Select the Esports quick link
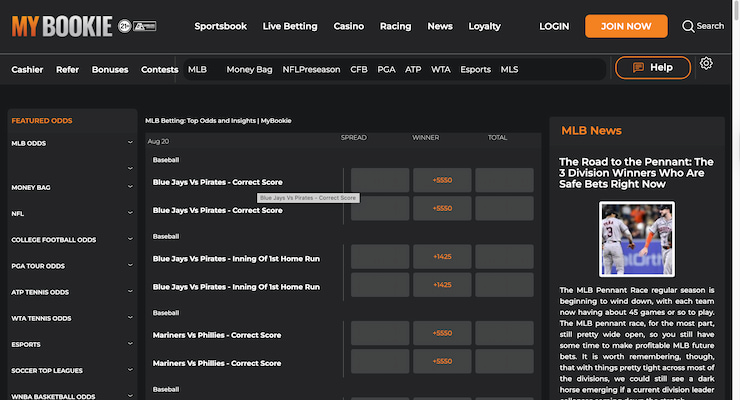This screenshot has width=740, height=400. [475, 69]
